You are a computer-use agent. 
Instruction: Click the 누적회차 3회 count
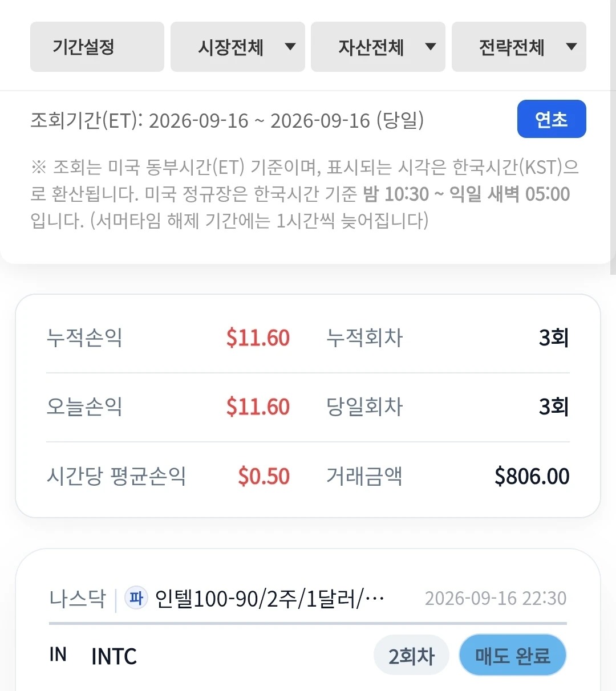[x=554, y=338]
